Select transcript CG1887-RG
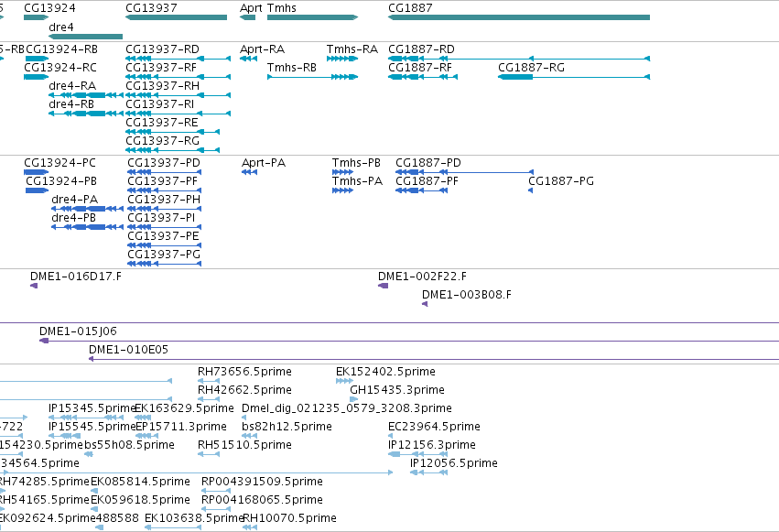779x532 pixels. point(574,77)
